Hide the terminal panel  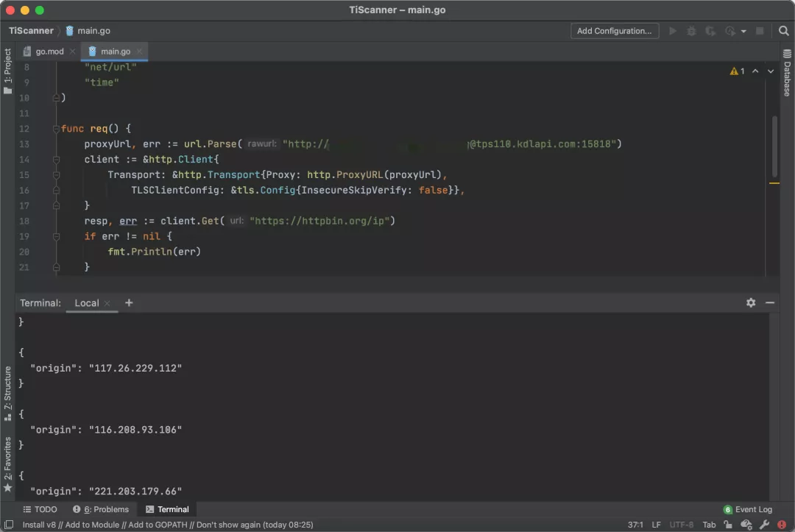pos(770,302)
